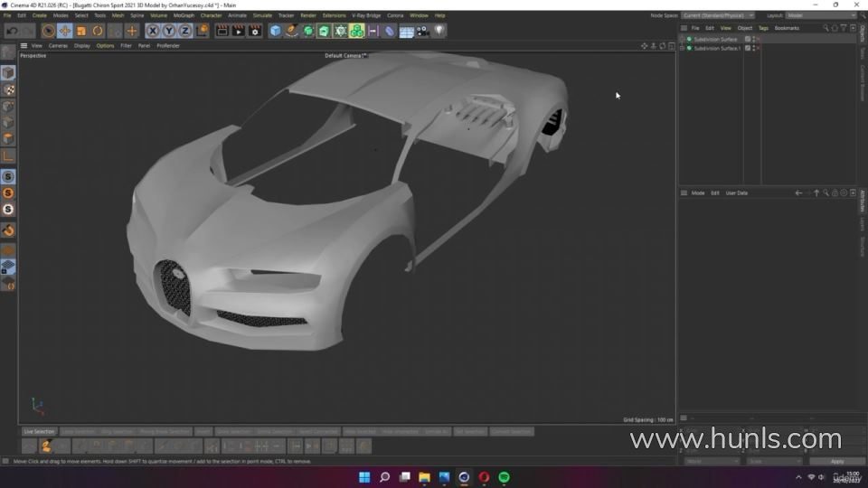The width and height of the screenshot is (868, 488).
Task: Click the Apply button in Coordinates
Action: pos(837,462)
